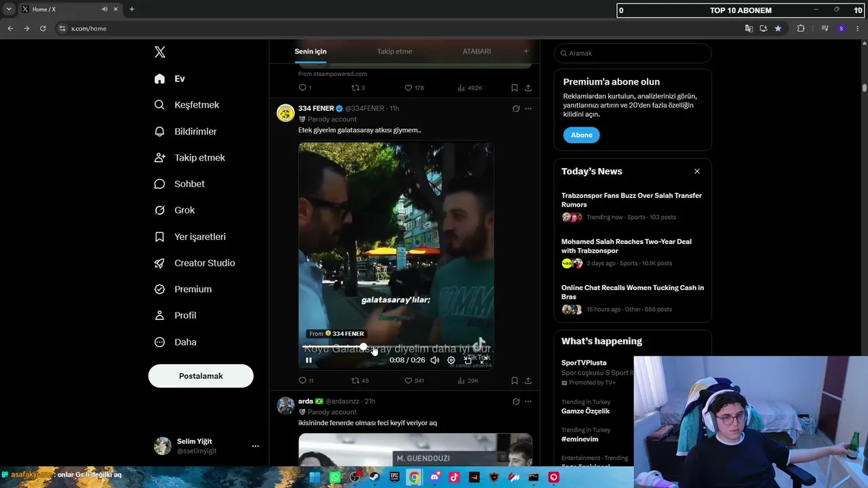The image size is (868, 488).
Task: Open Mohamed Salah Two-Year Deal news story
Action: pyautogui.click(x=633, y=252)
